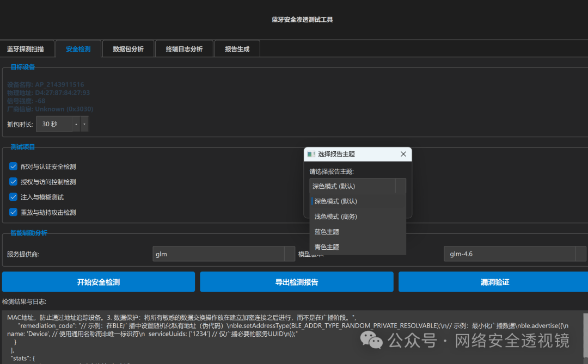Screen dimensions: 588x364
Task: Click the 信号强度: -68 text
Action: (26, 101)
